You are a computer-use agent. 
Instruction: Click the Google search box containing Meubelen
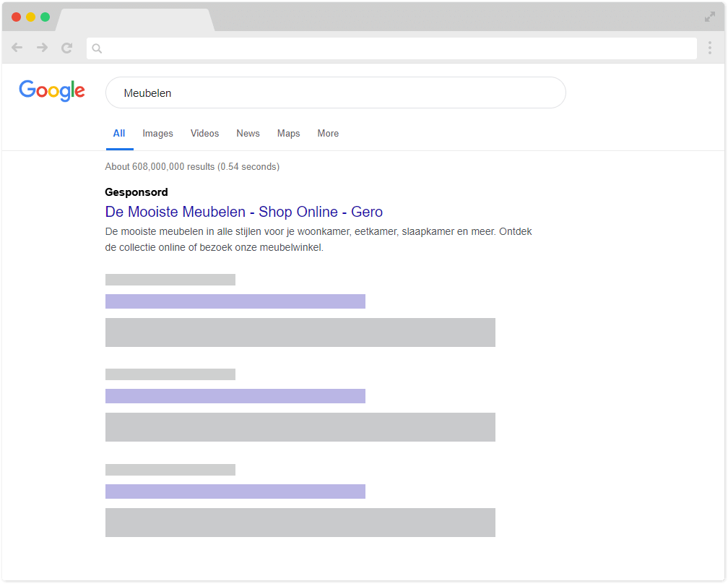[336, 93]
